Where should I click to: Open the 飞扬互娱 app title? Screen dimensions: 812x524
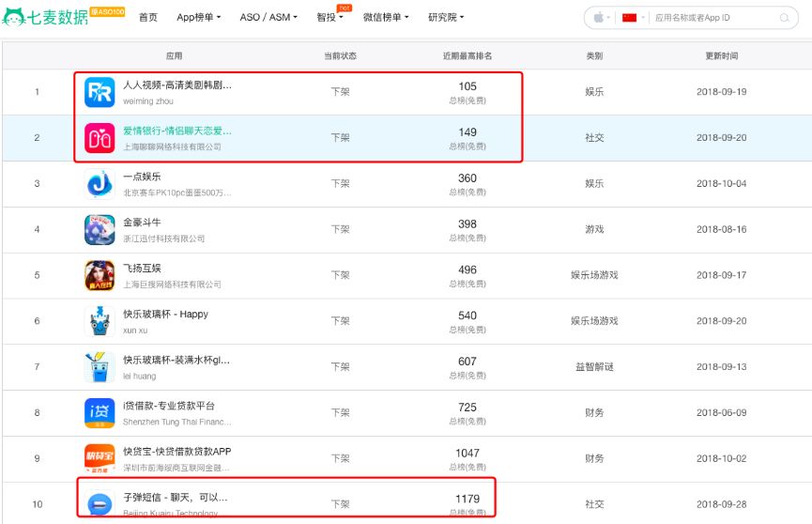point(142,268)
